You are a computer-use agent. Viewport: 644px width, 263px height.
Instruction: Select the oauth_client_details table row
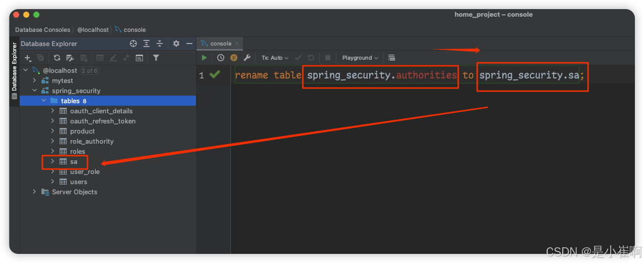[108, 111]
